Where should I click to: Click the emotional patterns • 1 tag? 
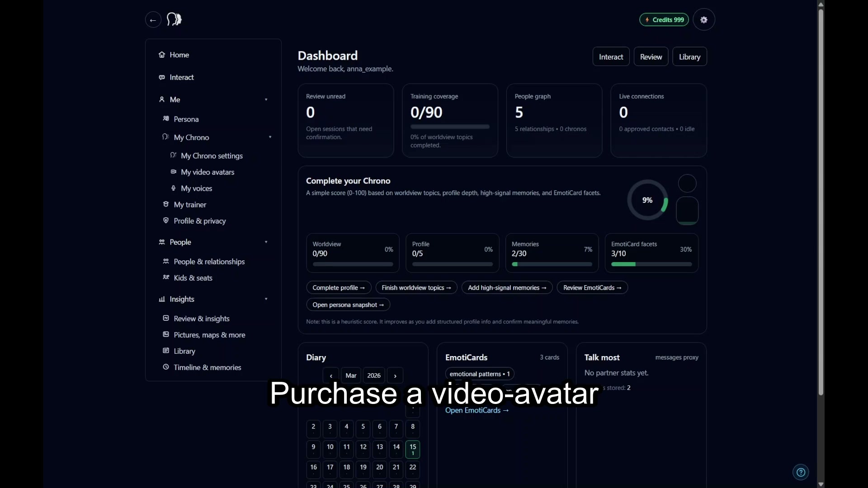[480, 374]
